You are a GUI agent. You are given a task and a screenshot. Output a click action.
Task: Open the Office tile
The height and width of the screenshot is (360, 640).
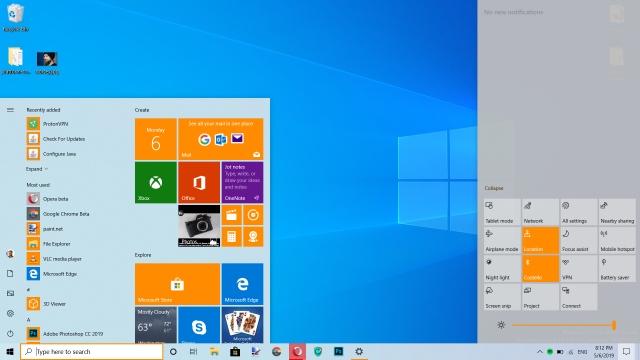[199, 182]
